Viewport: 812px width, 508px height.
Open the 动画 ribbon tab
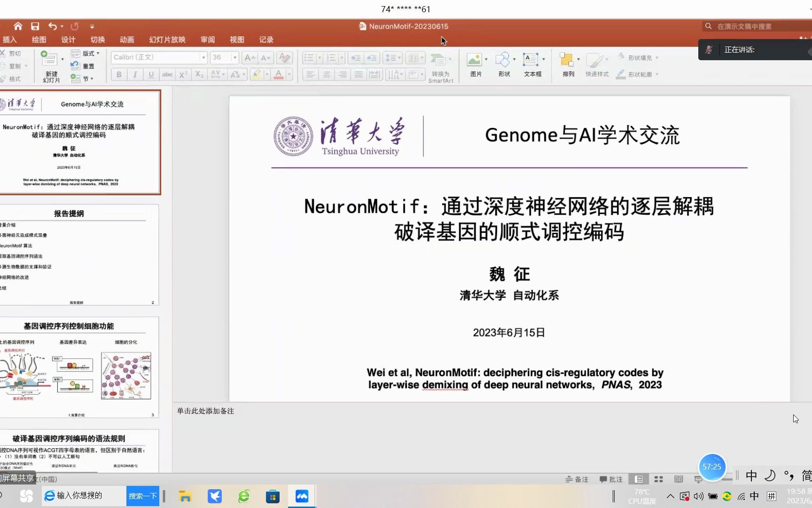[127, 40]
